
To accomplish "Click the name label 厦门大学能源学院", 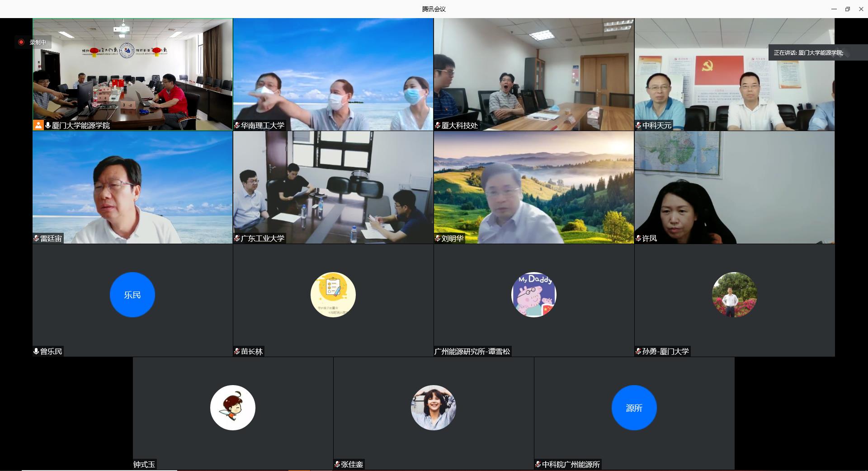I will pos(81,125).
